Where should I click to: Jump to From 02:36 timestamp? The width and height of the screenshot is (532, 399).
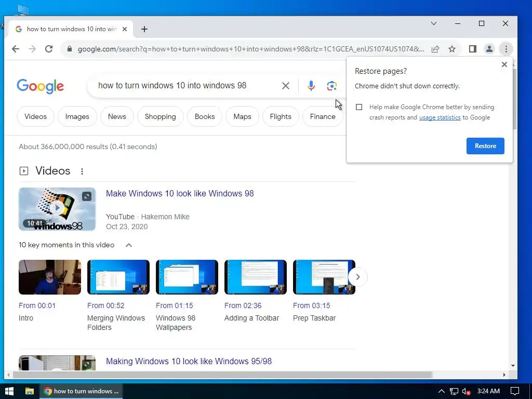coord(243,305)
